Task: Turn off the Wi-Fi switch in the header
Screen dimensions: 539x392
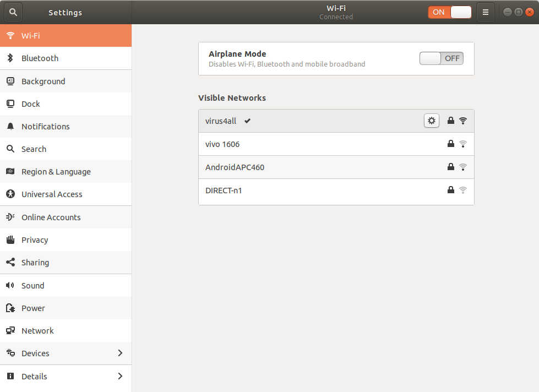Action: click(x=460, y=12)
